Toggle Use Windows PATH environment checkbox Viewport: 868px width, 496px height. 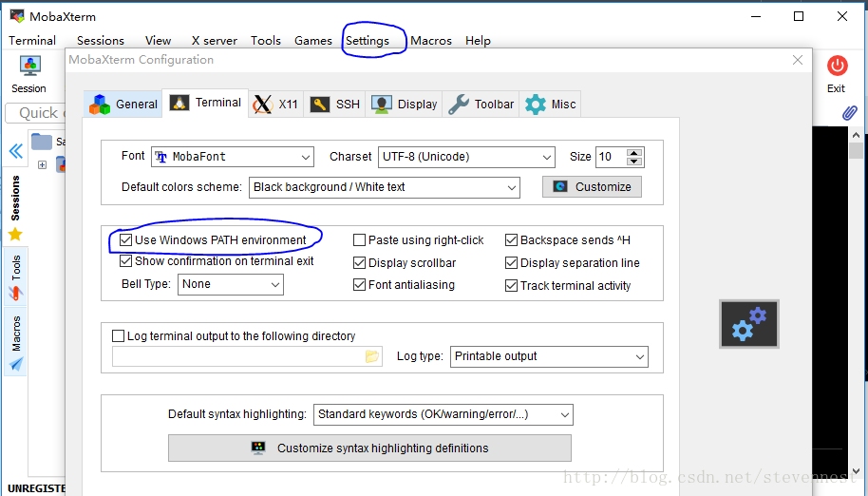tap(125, 239)
